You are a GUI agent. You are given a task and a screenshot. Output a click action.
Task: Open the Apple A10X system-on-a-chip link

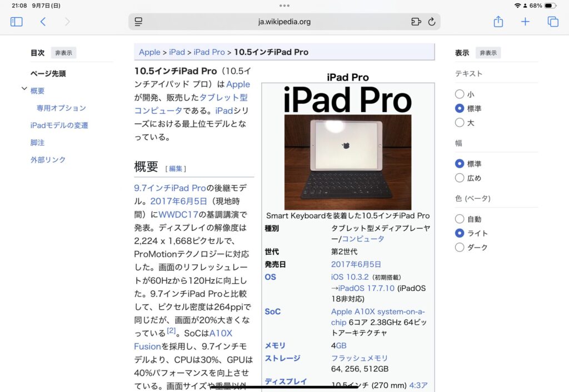point(378,317)
